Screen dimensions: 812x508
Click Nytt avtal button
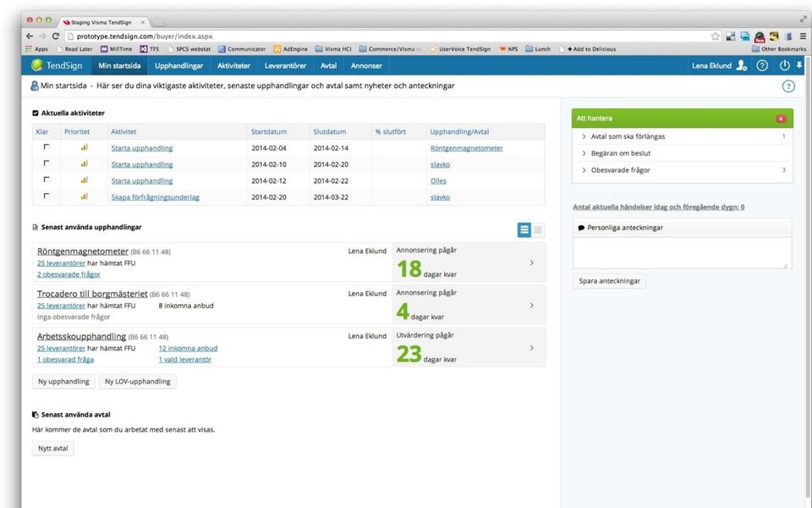point(52,449)
